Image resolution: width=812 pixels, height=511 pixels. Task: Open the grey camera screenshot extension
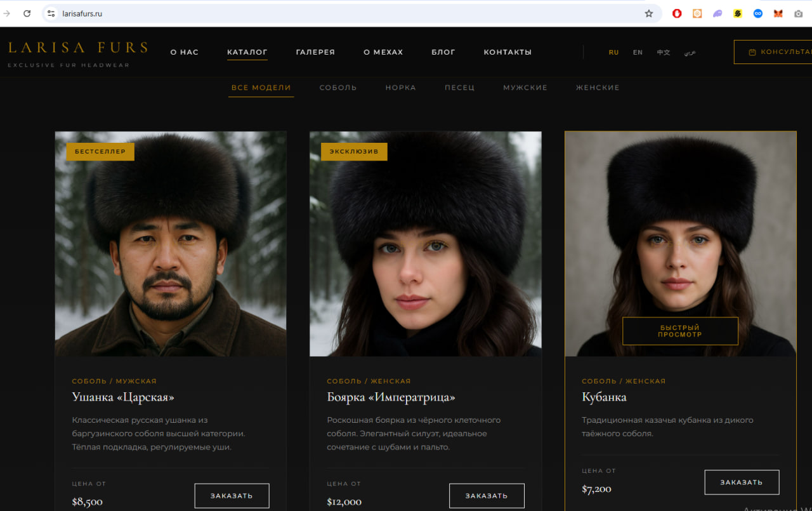tap(798, 13)
